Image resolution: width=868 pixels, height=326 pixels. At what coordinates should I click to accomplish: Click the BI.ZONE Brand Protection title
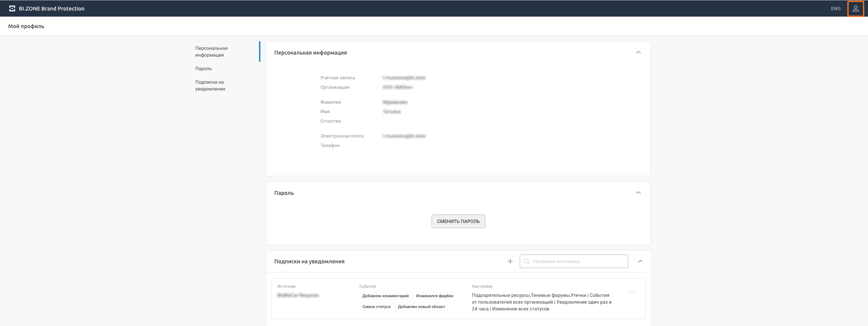point(52,8)
